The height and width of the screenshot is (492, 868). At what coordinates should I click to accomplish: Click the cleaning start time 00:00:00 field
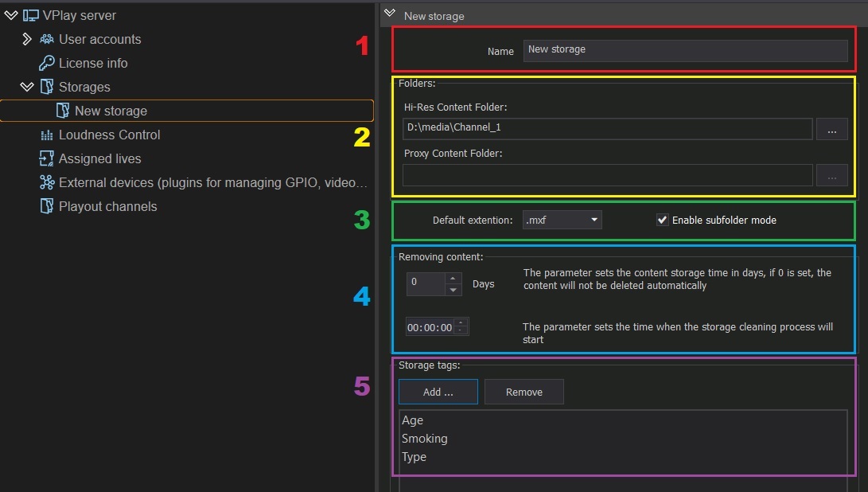pyautogui.click(x=430, y=327)
